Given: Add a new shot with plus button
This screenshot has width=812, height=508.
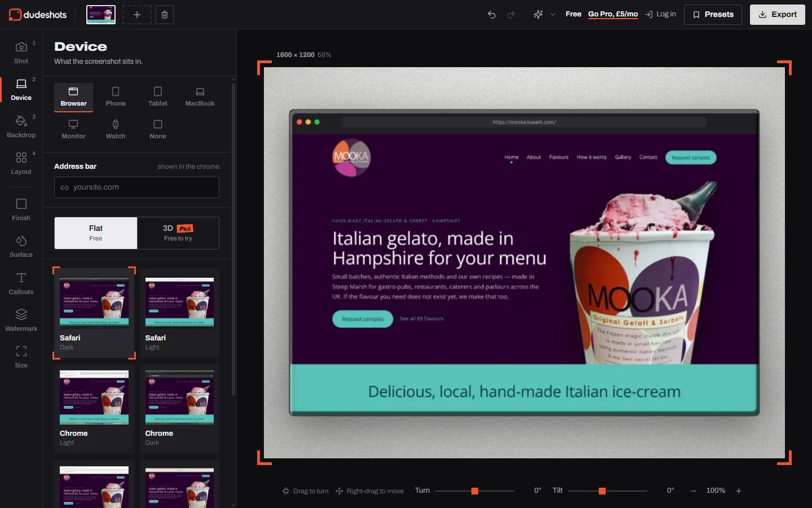Looking at the screenshot, I should click(x=137, y=15).
